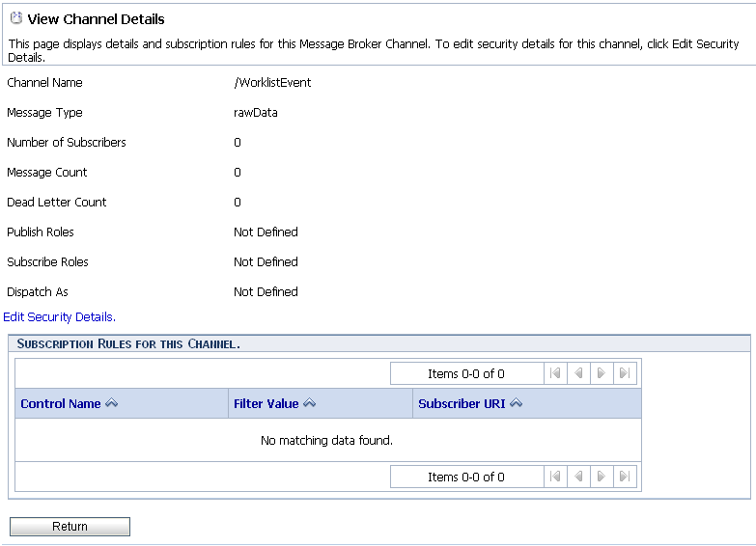
Task: Go to first page in top pager
Action: (555, 373)
